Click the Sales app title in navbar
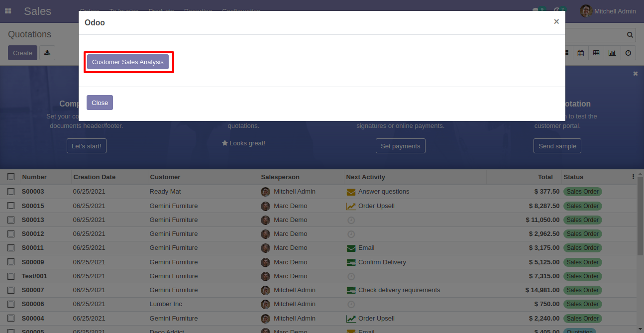 pos(37,11)
